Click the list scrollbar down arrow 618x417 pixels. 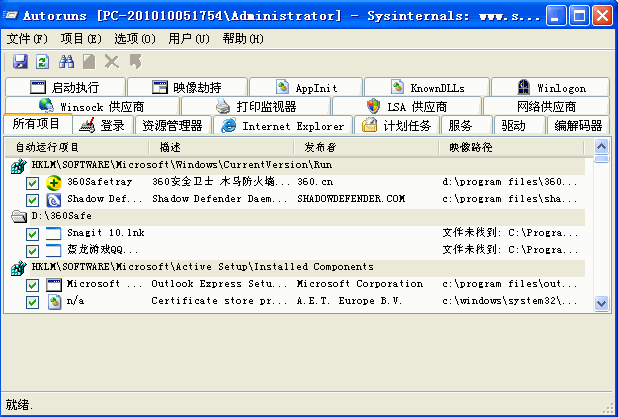[601, 302]
